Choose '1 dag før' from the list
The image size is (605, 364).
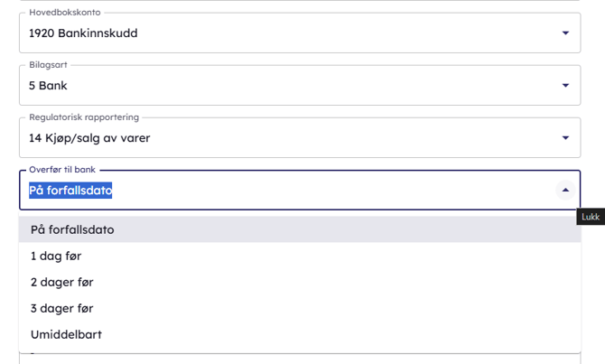pos(56,256)
